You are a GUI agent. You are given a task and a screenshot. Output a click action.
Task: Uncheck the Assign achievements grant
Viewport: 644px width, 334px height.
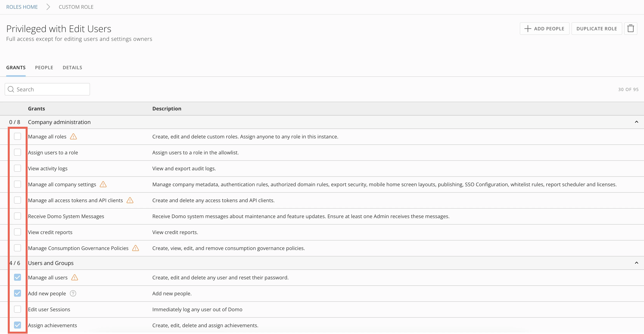[17, 325]
